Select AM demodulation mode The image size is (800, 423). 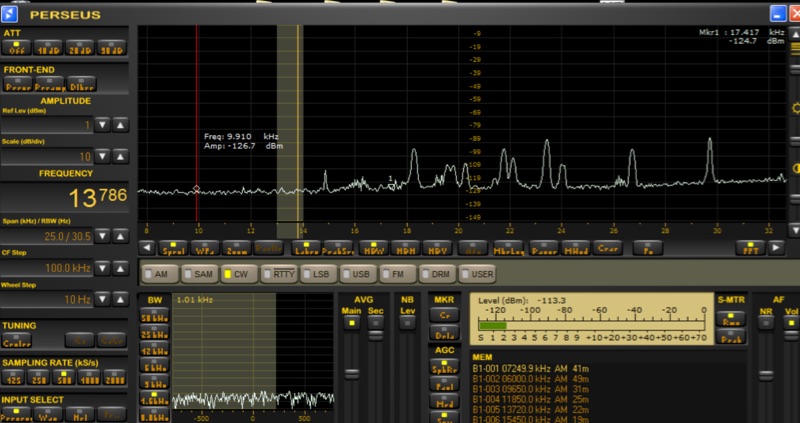point(160,274)
